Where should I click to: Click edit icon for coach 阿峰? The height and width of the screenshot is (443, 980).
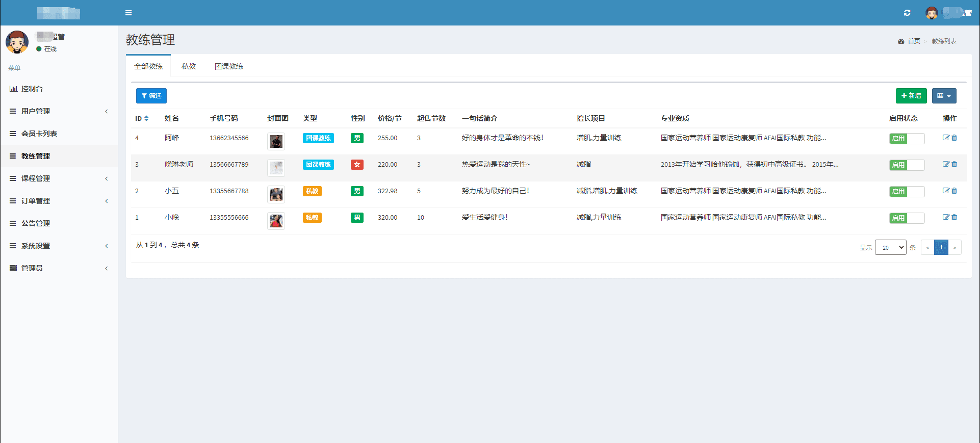pyautogui.click(x=946, y=138)
